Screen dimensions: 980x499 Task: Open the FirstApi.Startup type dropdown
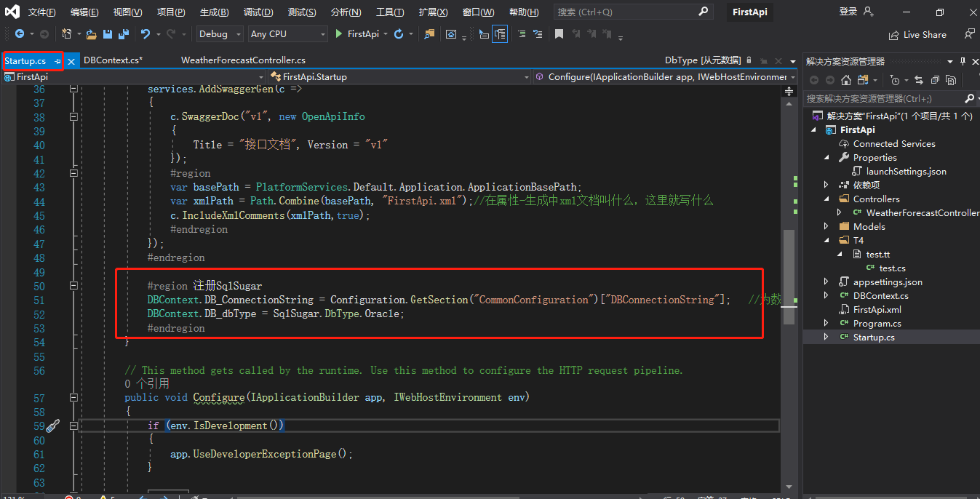click(399, 76)
